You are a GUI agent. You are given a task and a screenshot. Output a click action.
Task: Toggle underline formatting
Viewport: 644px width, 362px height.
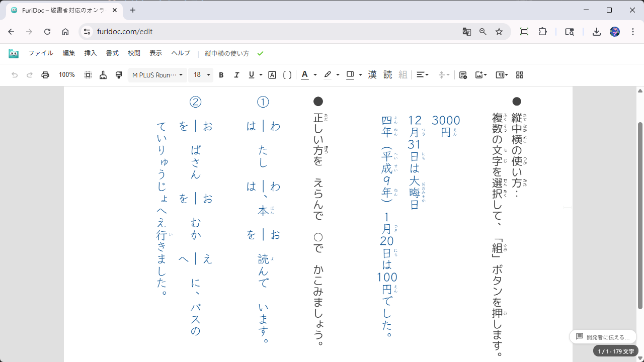[251, 74]
